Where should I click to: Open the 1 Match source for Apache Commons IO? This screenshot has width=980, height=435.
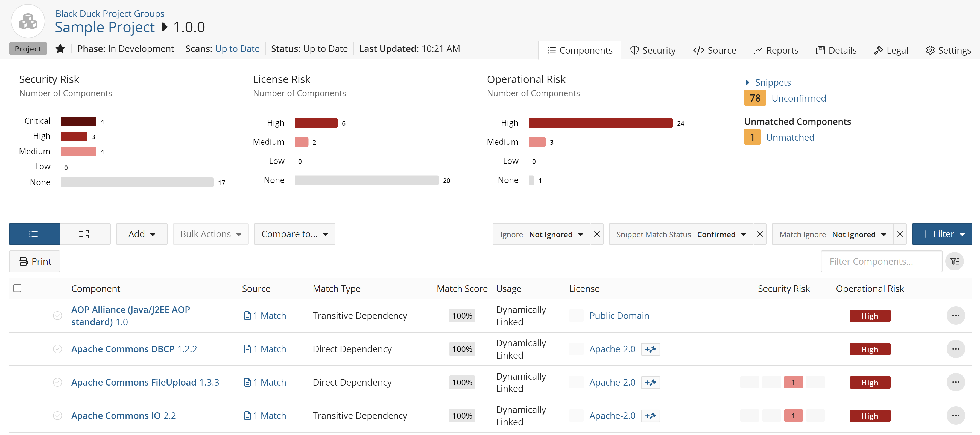click(x=265, y=416)
